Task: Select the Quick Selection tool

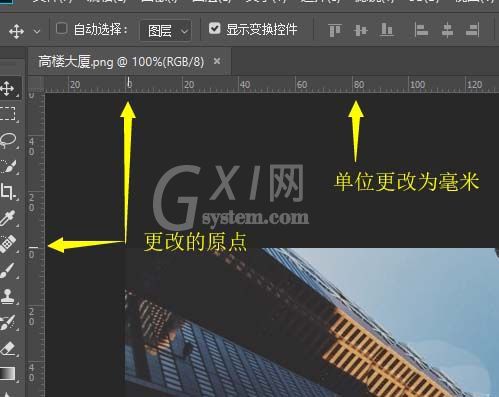Action: [x=7, y=166]
